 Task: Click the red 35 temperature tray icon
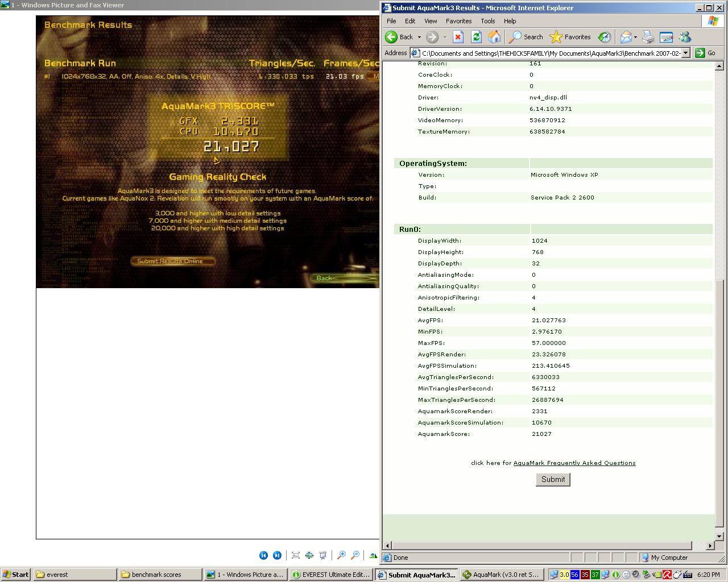point(585,575)
